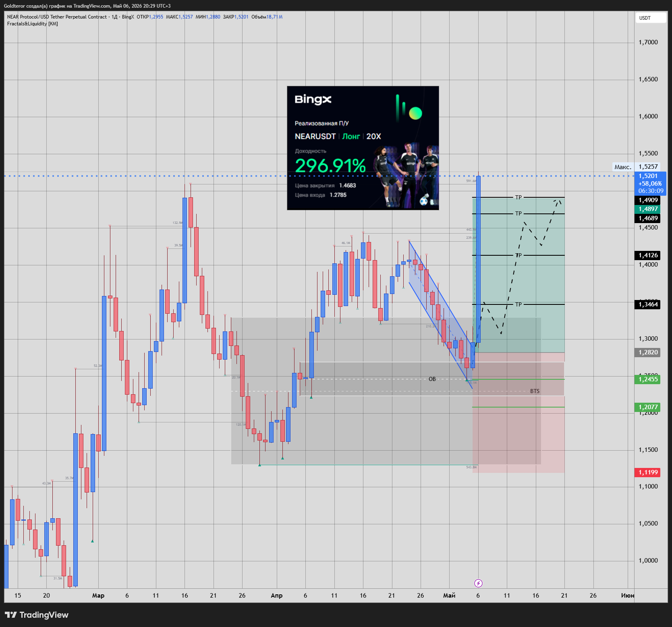The width and height of the screenshot is (672, 627).
Task: Click the 1,7000 level on the price scale
Action: (648, 42)
